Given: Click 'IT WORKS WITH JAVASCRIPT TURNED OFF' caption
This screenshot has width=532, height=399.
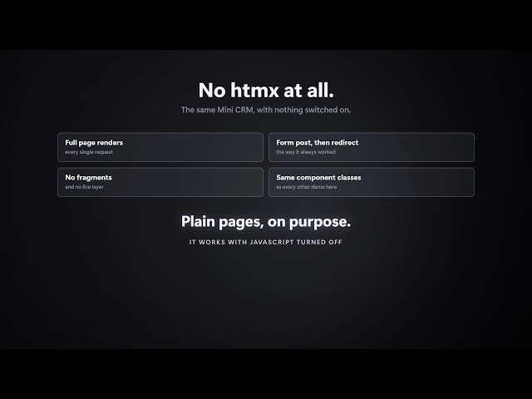Looking at the screenshot, I should (x=266, y=242).
